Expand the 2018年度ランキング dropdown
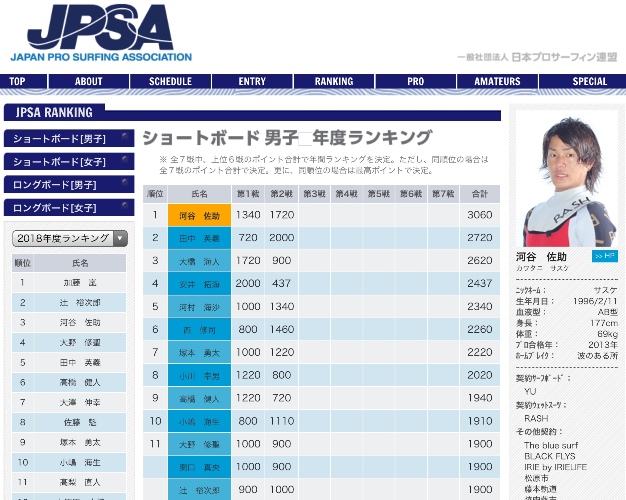The height and width of the screenshot is (500, 626). (x=69, y=238)
